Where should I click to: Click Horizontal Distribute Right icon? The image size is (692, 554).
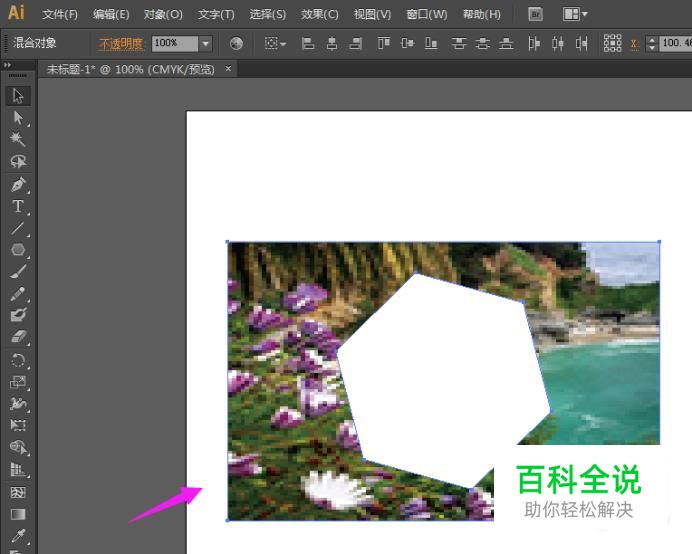[582, 43]
